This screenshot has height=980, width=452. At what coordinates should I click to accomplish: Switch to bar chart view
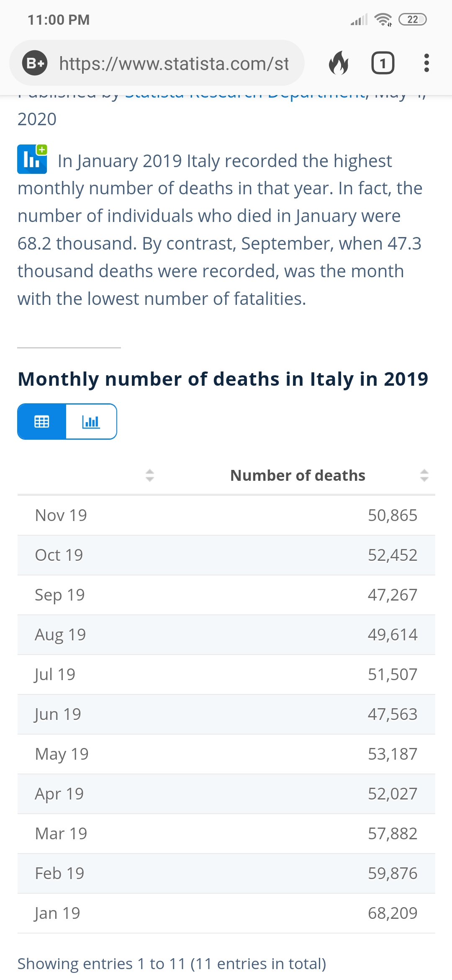91,421
